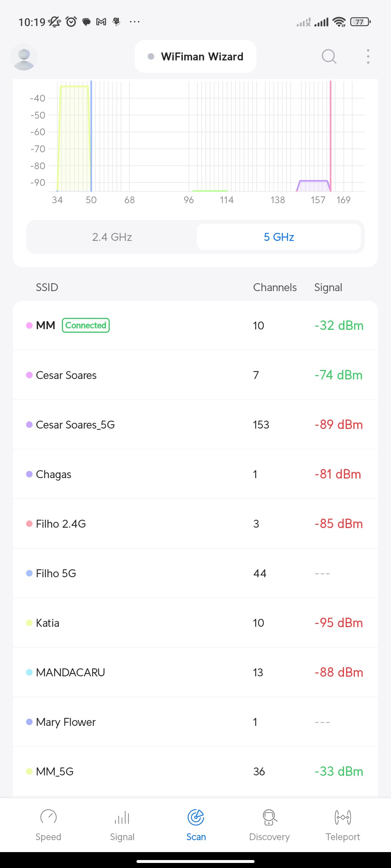This screenshot has height=868, width=391.
Task: Open the Discovery icon
Action: pos(269,817)
